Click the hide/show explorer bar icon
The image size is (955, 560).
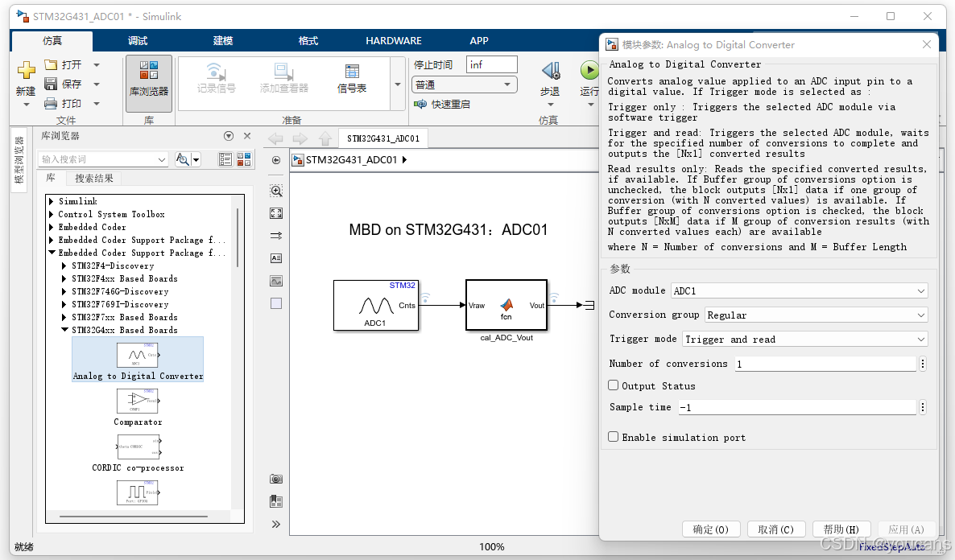pyautogui.click(x=276, y=160)
